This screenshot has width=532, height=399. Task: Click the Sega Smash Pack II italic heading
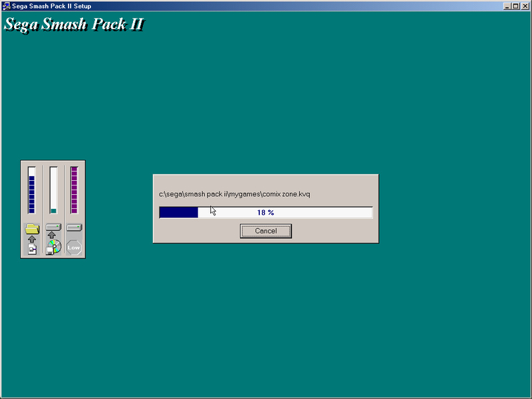(74, 25)
